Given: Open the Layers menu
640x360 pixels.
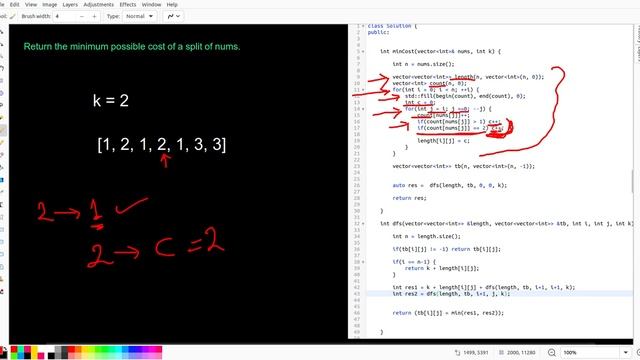Looking at the screenshot, I should point(70,4).
